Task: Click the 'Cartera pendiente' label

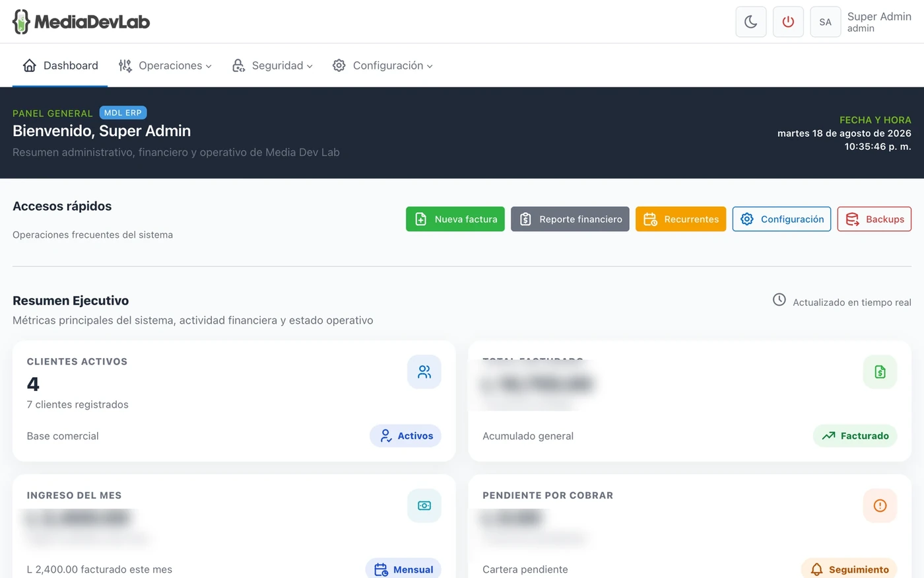Action: tap(525, 569)
